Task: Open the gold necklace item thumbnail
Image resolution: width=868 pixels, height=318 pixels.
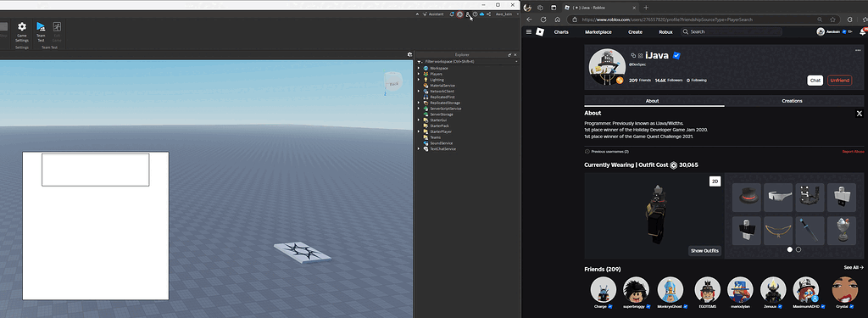Action: 778,231
